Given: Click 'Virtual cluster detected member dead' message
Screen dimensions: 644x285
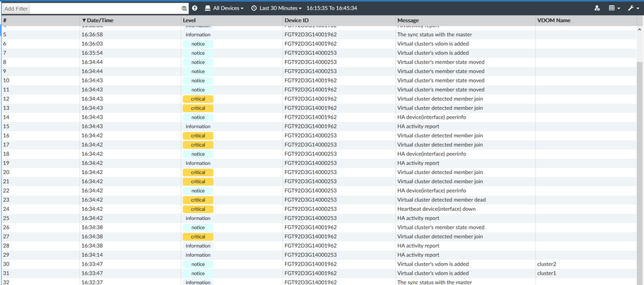Looking at the screenshot, I should coord(442,200).
